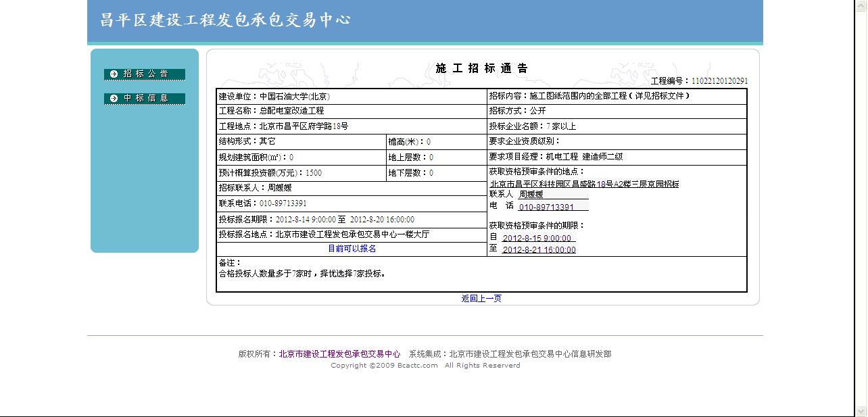Click the arrow icon beside 中标信息
This screenshot has width=868, height=417.
pyautogui.click(x=114, y=98)
